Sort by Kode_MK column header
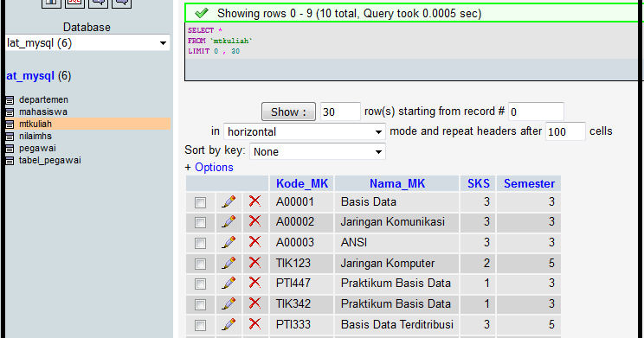This screenshot has width=644, height=338. [302, 183]
